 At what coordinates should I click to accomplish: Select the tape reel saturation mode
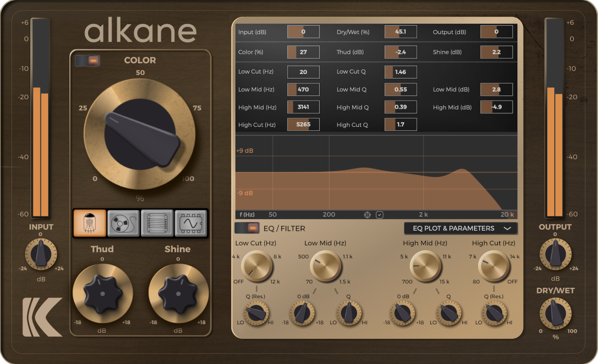(124, 223)
